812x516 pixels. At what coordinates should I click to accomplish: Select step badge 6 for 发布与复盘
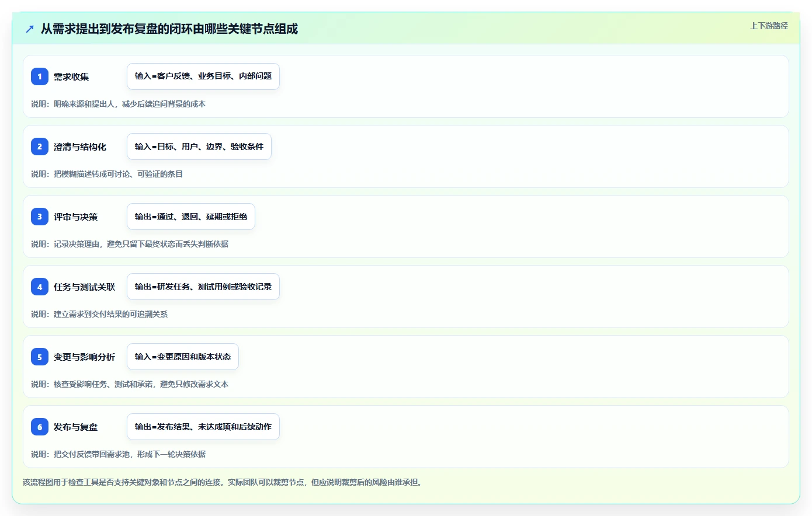(x=40, y=427)
